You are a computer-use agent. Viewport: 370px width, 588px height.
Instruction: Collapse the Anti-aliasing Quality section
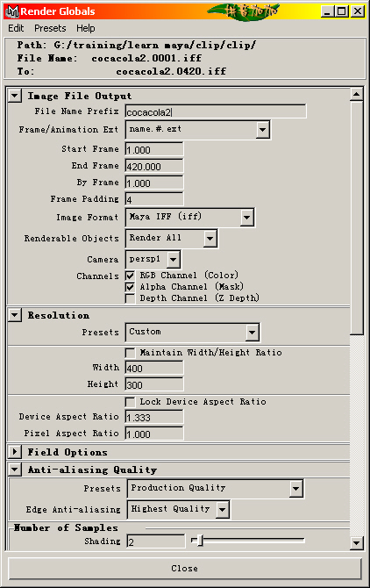coord(14,470)
